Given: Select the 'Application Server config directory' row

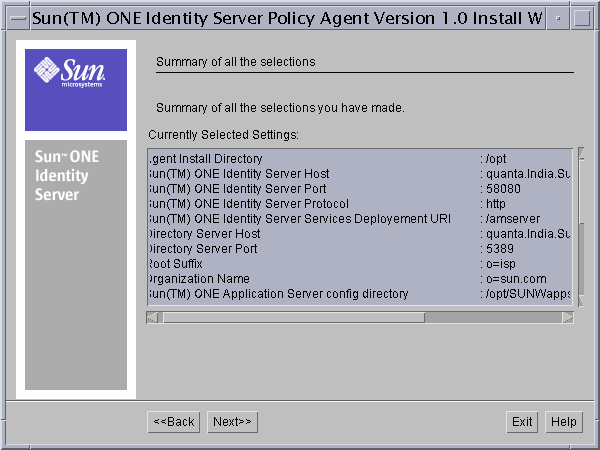Looking at the screenshot, I should [360, 293].
